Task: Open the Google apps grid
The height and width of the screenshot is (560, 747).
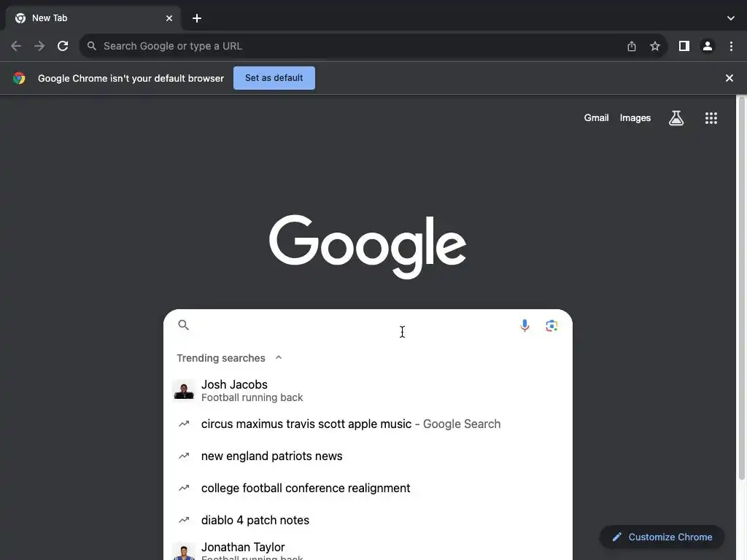Action: [x=711, y=118]
